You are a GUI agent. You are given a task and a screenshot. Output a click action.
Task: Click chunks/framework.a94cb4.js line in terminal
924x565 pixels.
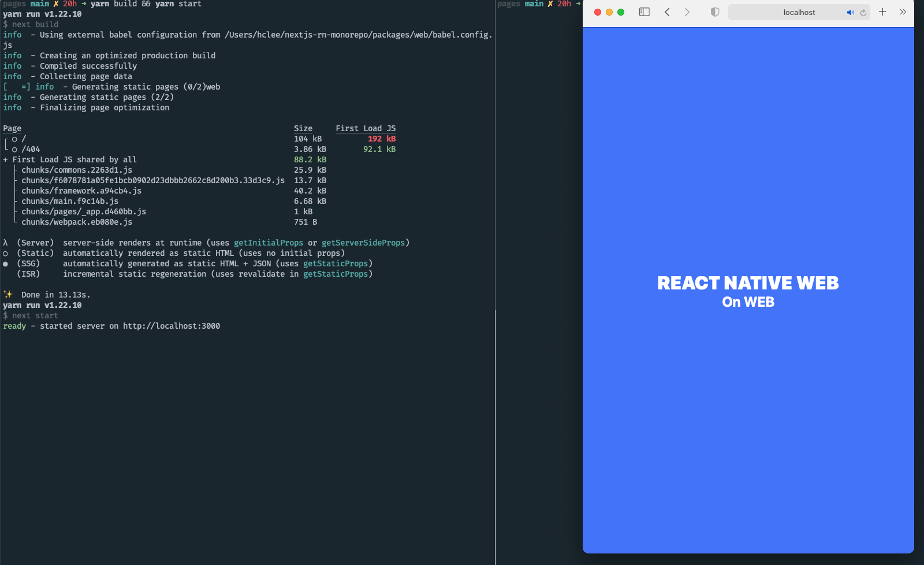(81, 191)
